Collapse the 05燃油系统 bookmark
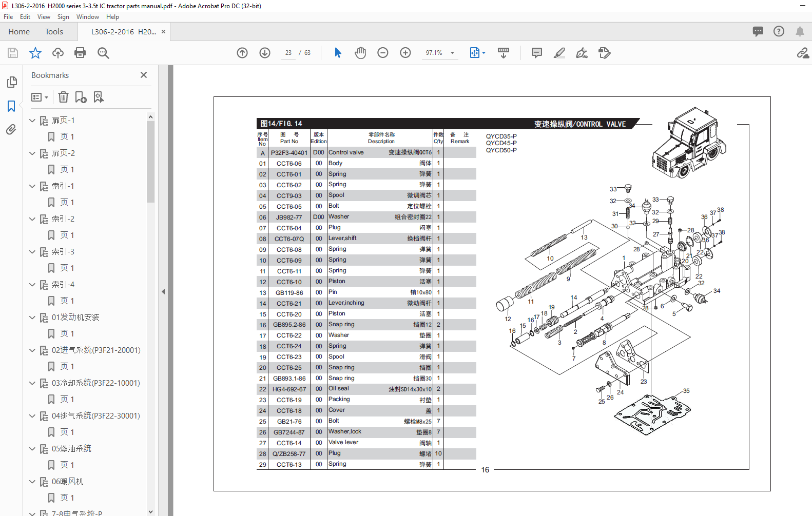Image resolution: width=812 pixels, height=516 pixels. point(32,449)
